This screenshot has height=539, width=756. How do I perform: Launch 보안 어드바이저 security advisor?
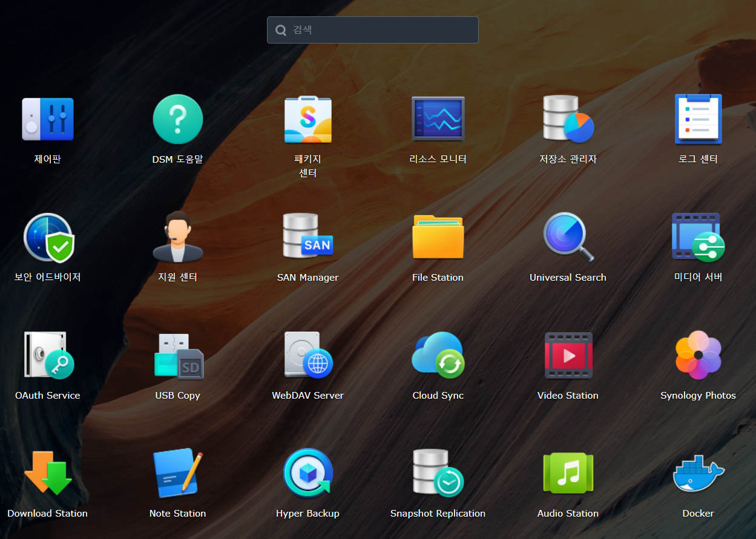(x=48, y=238)
